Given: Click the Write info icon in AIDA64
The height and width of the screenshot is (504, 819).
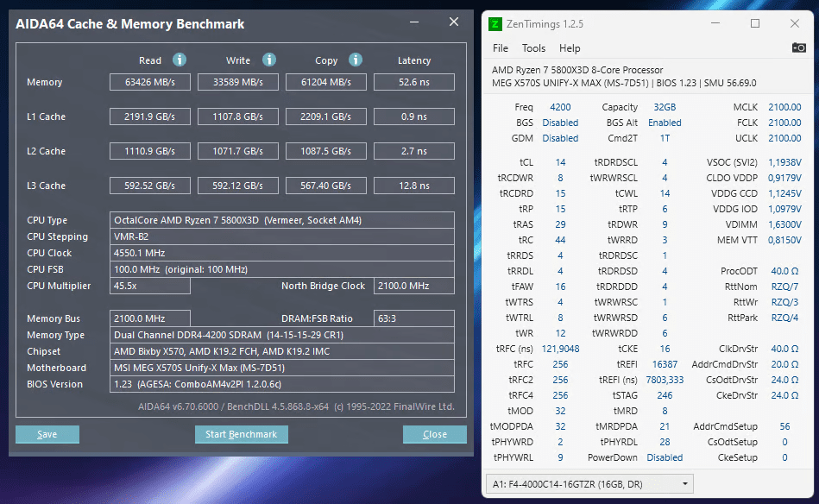Looking at the screenshot, I should point(269,60).
